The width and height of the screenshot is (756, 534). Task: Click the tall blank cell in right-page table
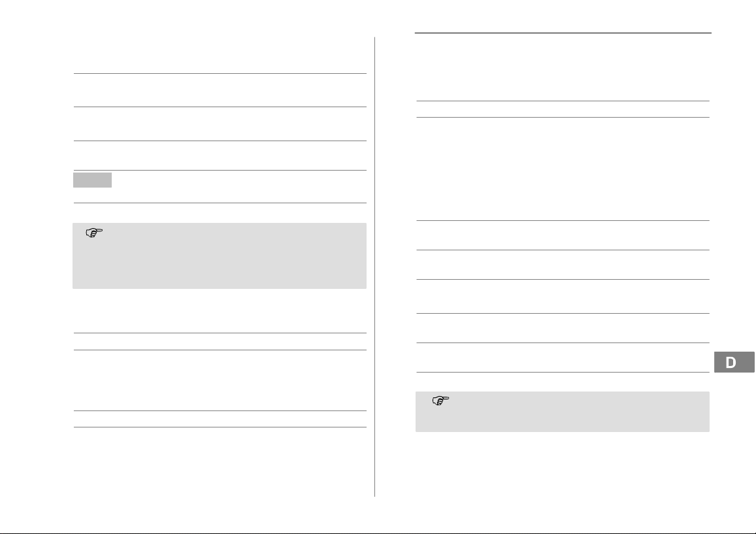[x=563, y=169]
